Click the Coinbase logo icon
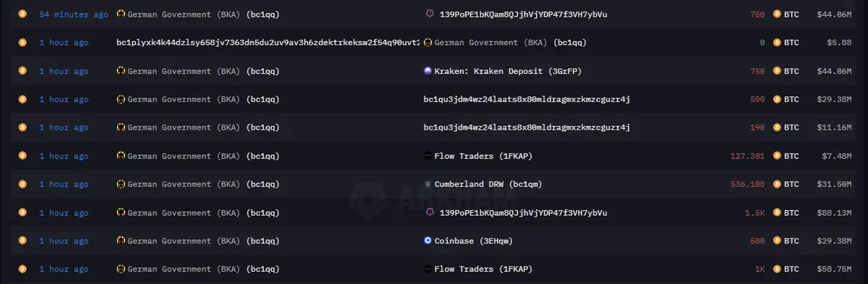This screenshot has height=284, width=868. pyautogui.click(x=428, y=241)
